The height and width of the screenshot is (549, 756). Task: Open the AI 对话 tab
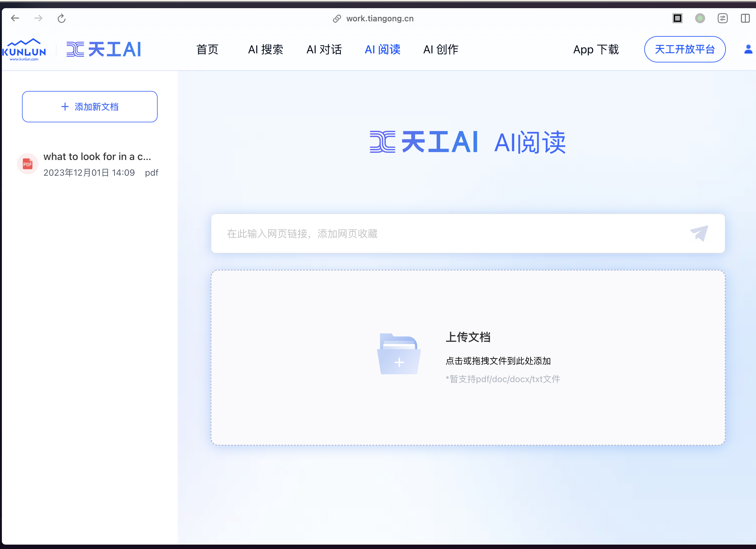[x=324, y=50]
